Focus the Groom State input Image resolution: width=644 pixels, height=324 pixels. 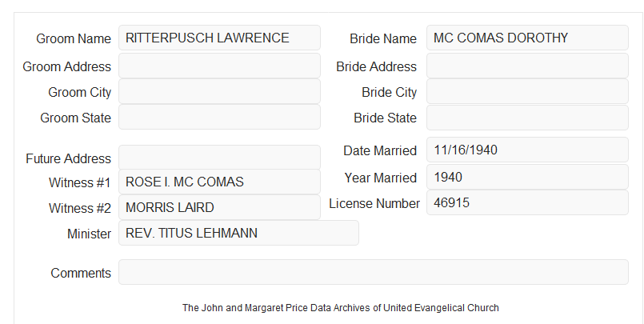219,117
